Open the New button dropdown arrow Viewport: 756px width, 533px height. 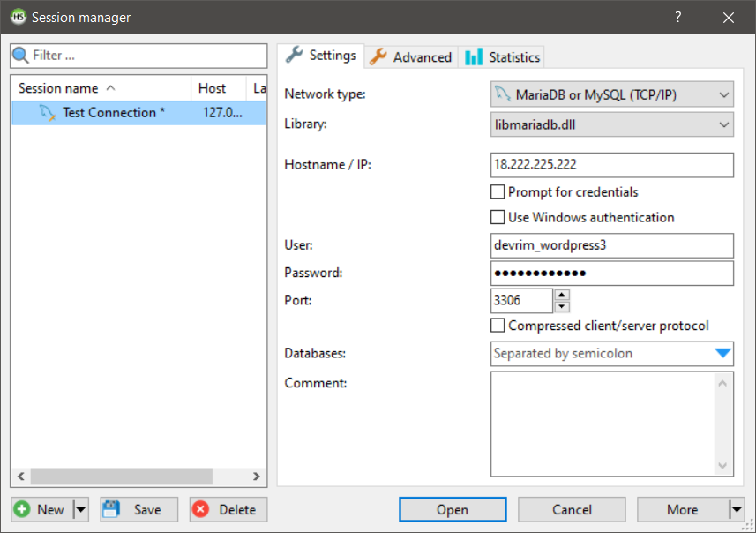tap(81, 509)
